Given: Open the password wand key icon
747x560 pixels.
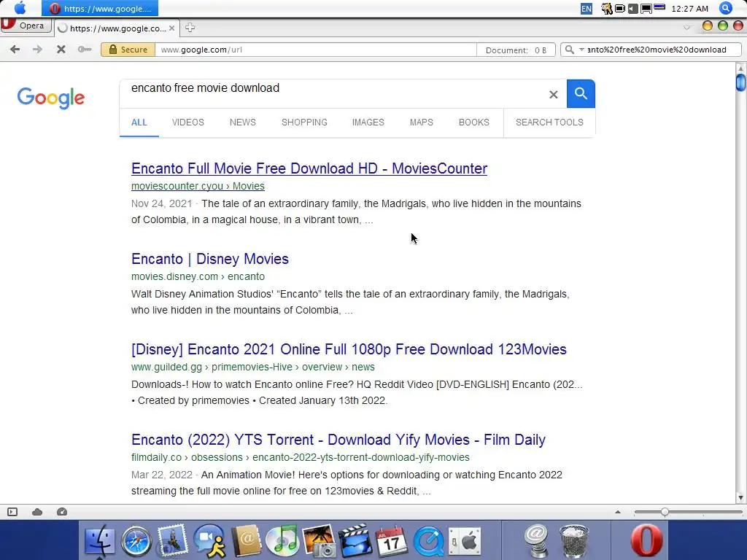Looking at the screenshot, I should 85,49.
